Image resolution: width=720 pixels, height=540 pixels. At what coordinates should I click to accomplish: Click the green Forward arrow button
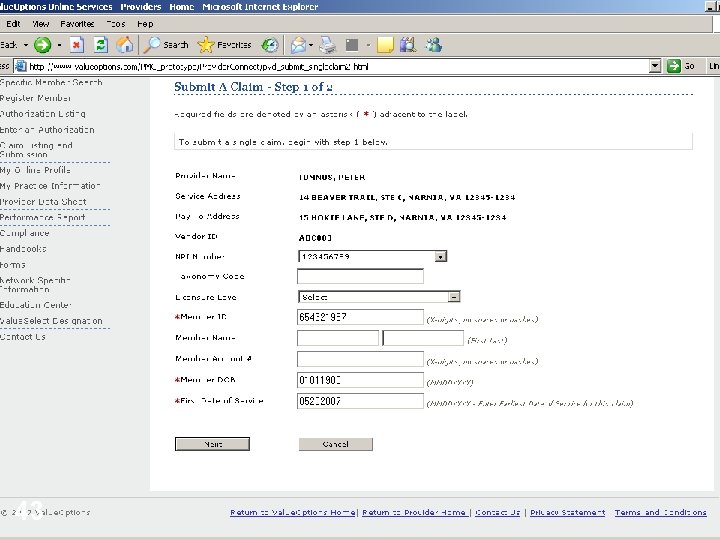coord(43,45)
